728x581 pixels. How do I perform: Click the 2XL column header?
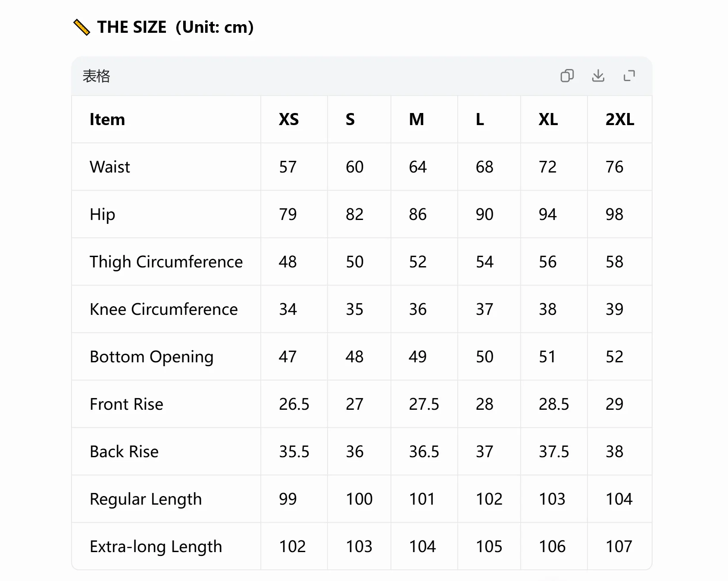coord(620,119)
